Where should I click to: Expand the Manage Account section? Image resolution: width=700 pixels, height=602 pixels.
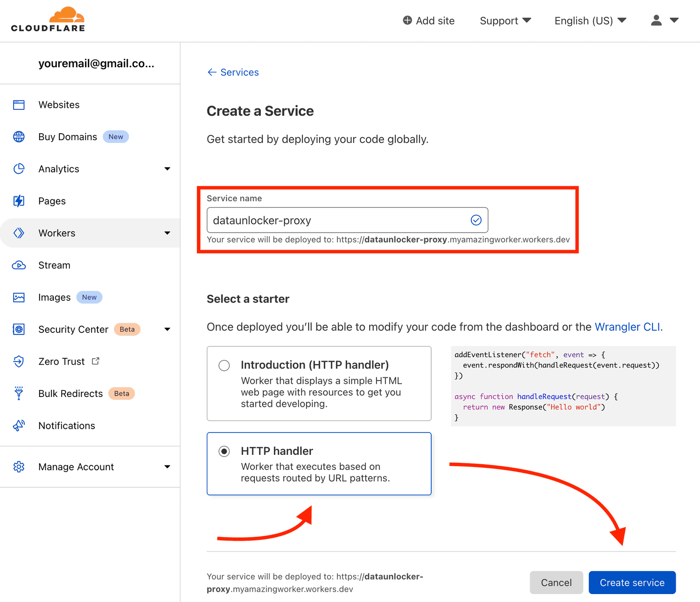167,467
